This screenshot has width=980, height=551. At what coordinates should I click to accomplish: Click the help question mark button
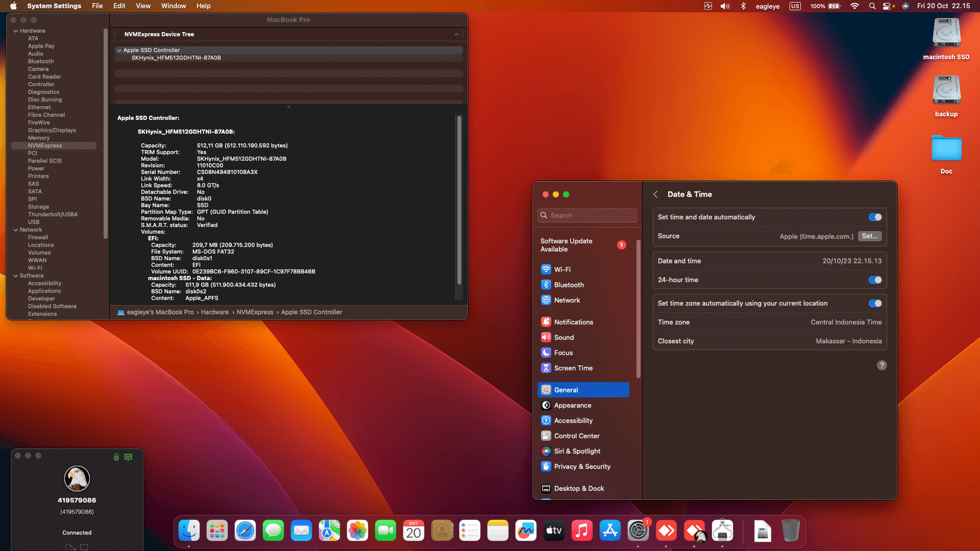(x=881, y=365)
